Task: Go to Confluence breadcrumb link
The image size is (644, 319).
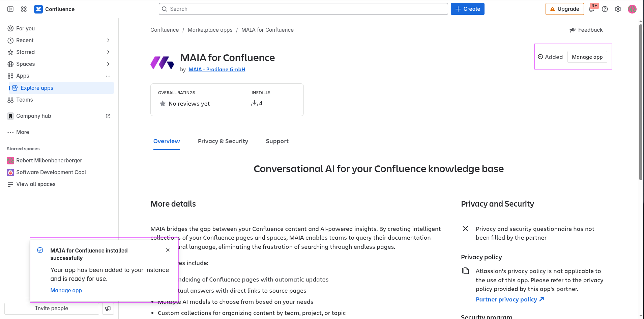Action: (165, 30)
